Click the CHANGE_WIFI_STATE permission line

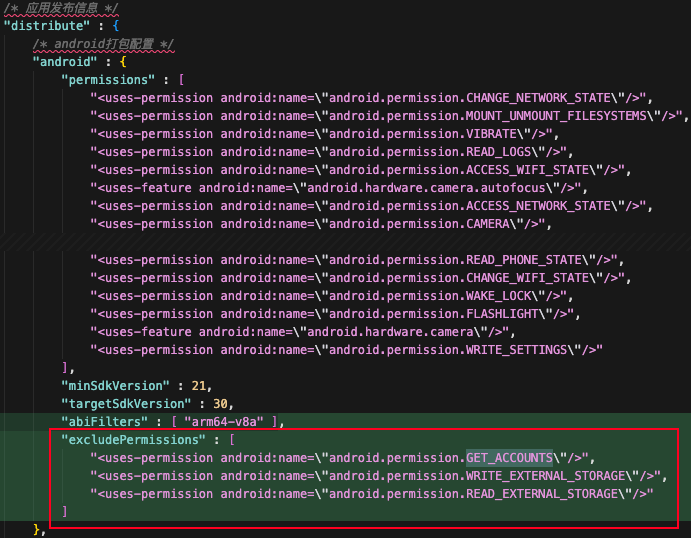click(360, 278)
